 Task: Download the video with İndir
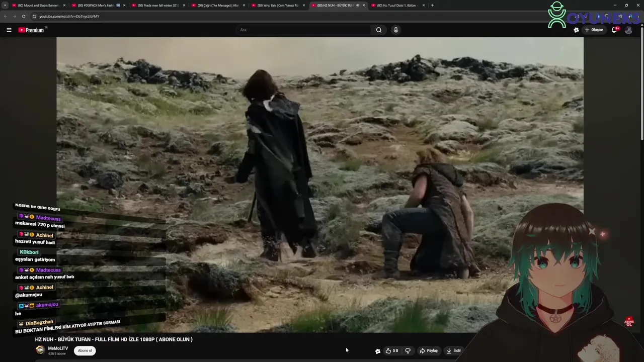[x=453, y=350]
